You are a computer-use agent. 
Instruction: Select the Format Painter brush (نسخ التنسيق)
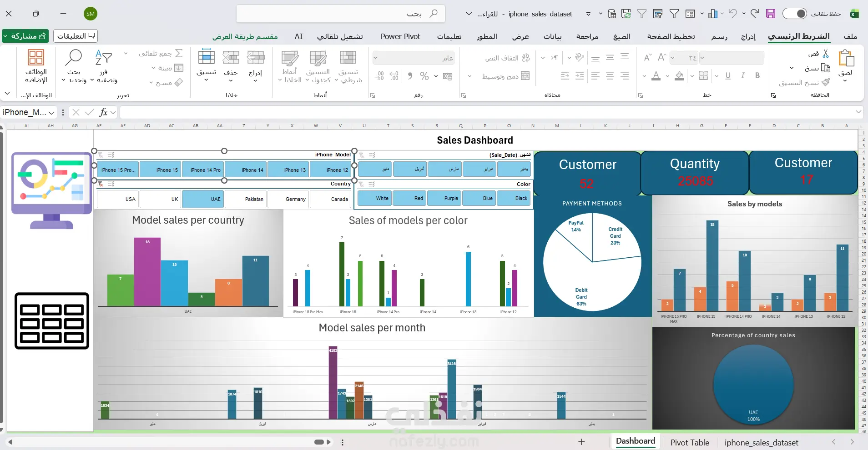[x=826, y=82]
